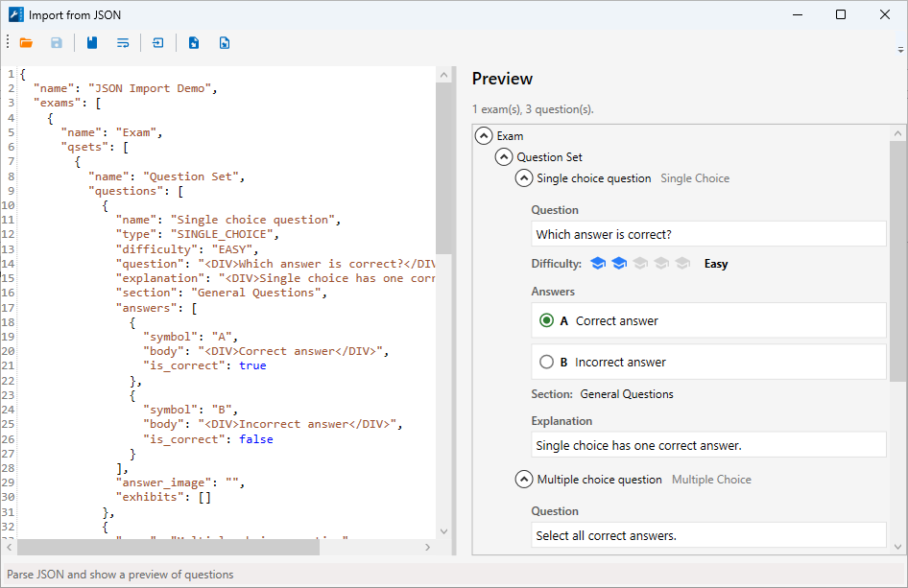The image size is (908, 588).
Task: Click the "EASY" value in code editor
Action: coord(231,249)
